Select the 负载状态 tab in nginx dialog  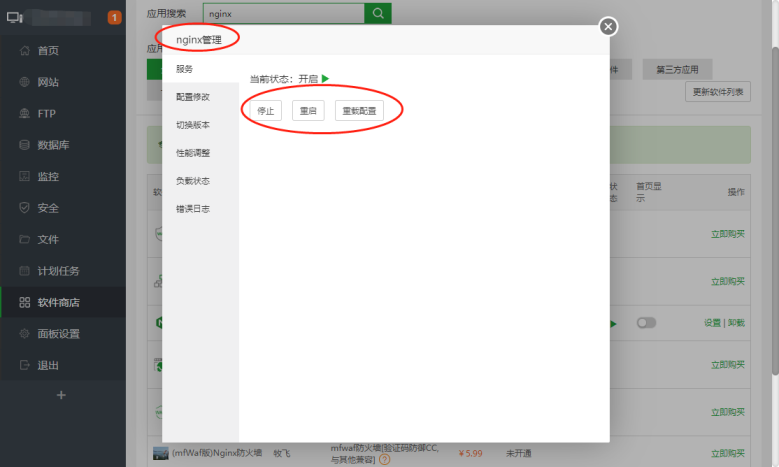200,181
